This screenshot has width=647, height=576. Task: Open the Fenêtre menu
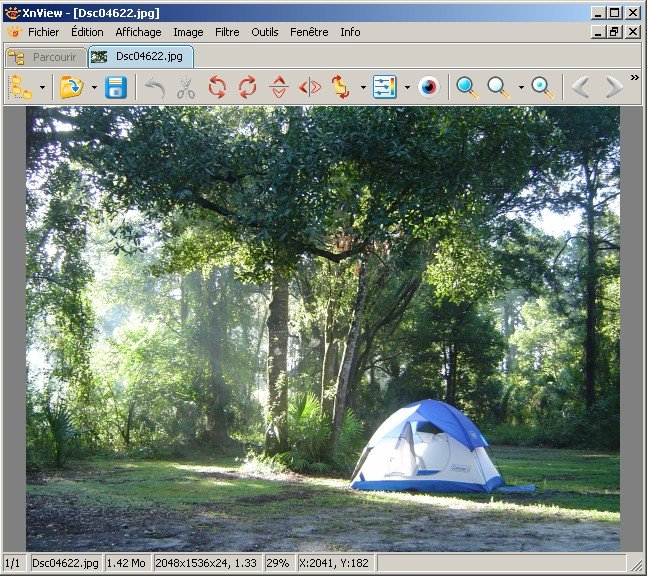pyautogui.click(x=309, y=32)
